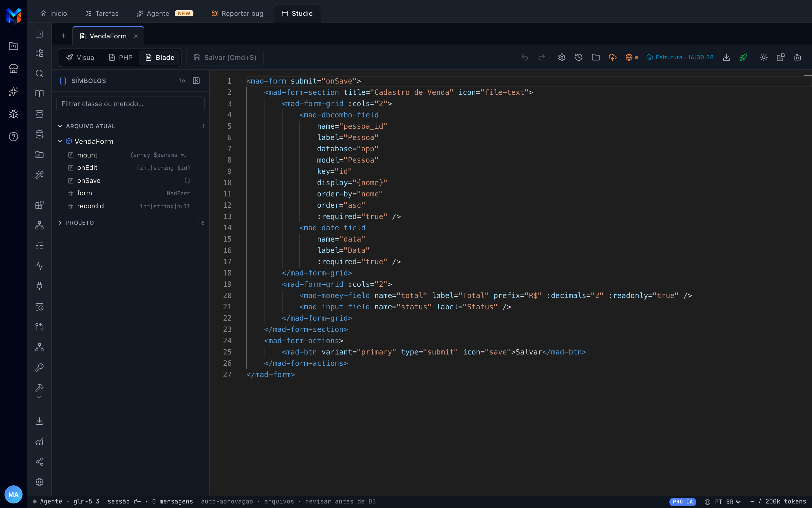Click the green rocket deploy icon
Image resolution: width=812 pixels, height=508 pixels.
click(743, 58)
